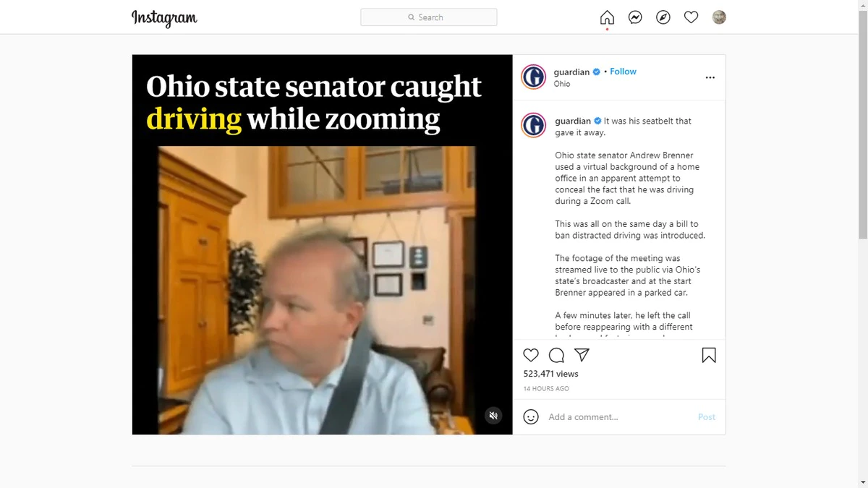Click the guardian username in header
Image resolution: width=868 pixels, height=488 pixels.
571,72
